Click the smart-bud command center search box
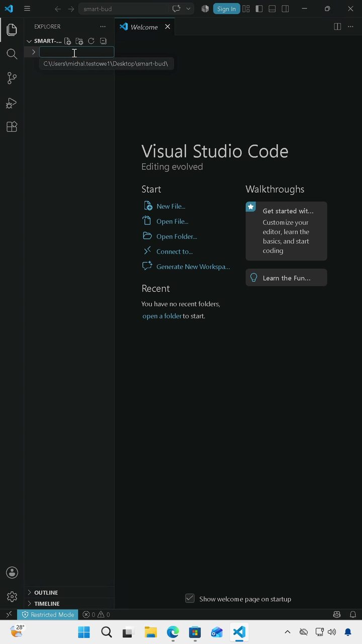 (123, 9)
